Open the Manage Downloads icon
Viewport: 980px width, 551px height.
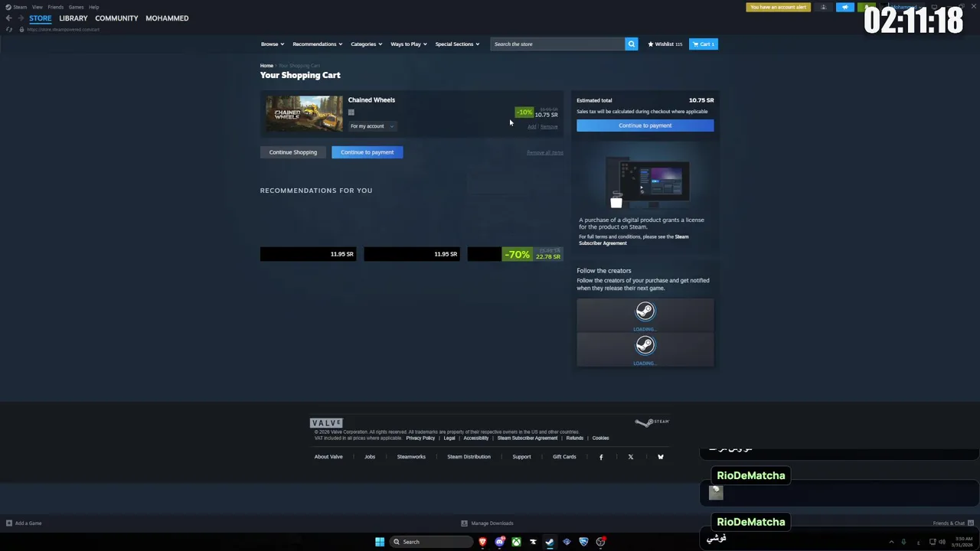pyautogui.click(x=464, y=523)
